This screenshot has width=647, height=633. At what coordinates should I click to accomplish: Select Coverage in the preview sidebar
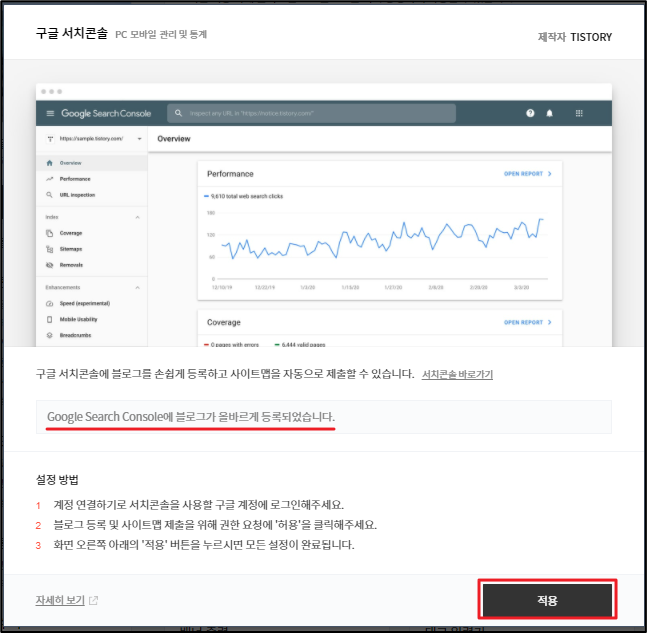click(x=92, y=233)
